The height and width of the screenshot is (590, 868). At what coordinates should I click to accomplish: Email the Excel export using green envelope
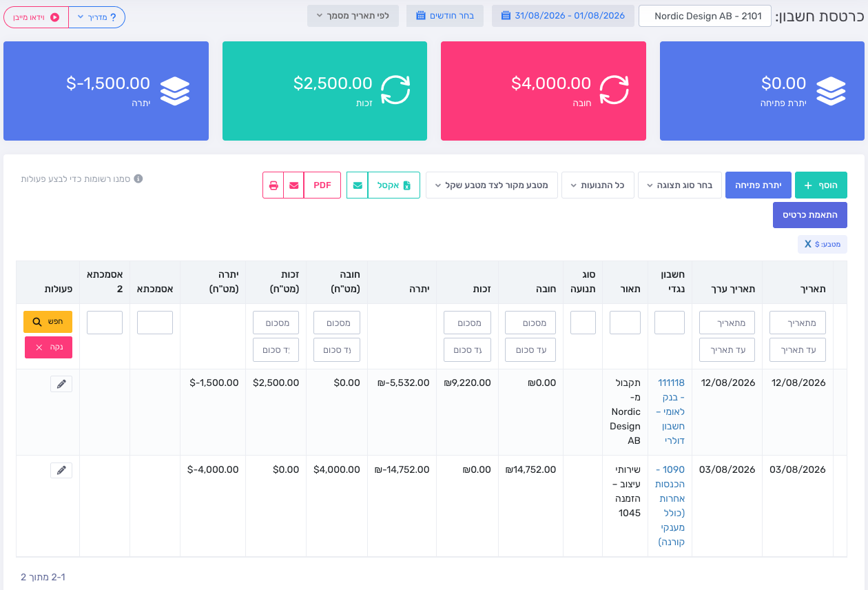click(358, 185)
